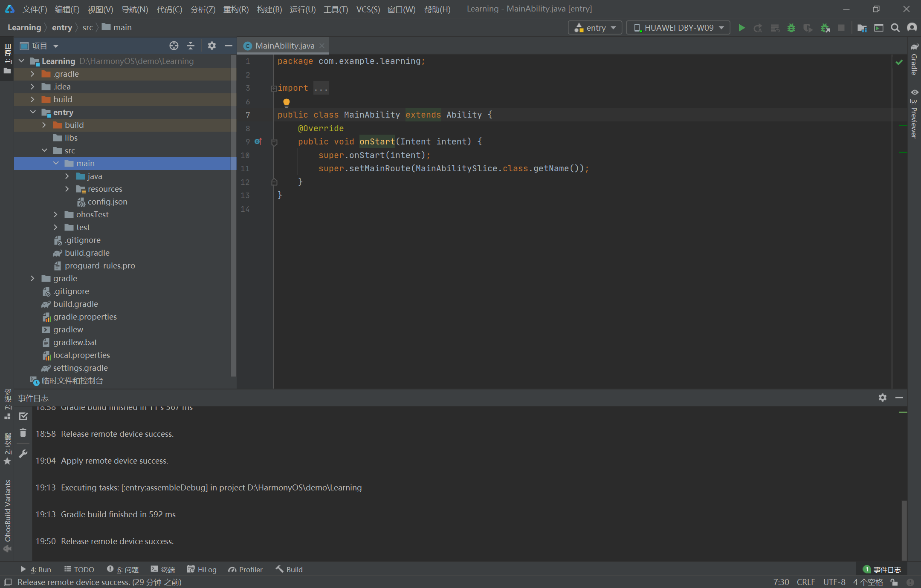
Task: Open config.json in project tree
Action: pyautogui.click(x=107, y=202)
